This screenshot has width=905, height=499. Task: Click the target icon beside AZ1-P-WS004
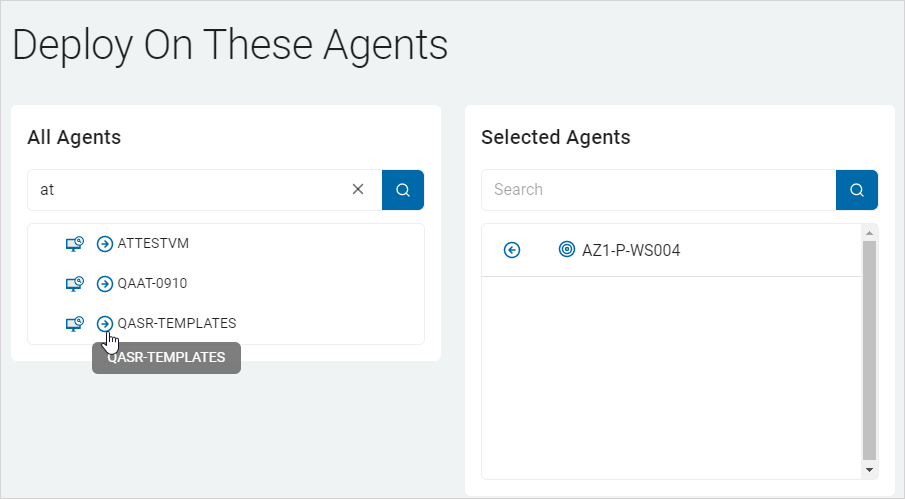point(567,250)
